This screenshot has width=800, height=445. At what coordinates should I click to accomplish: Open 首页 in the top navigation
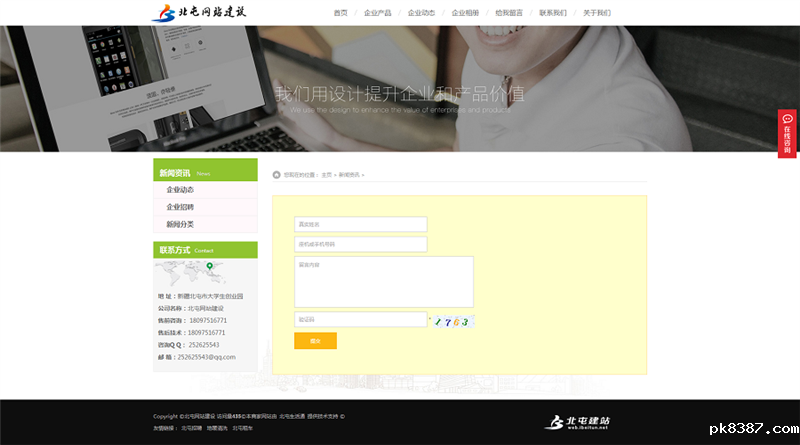(x=340, y=13)
